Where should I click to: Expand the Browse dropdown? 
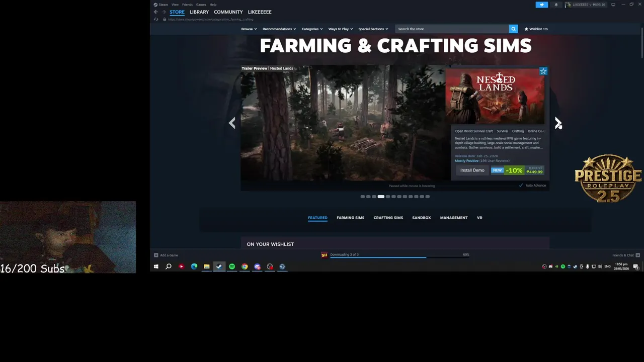(249, 29)
